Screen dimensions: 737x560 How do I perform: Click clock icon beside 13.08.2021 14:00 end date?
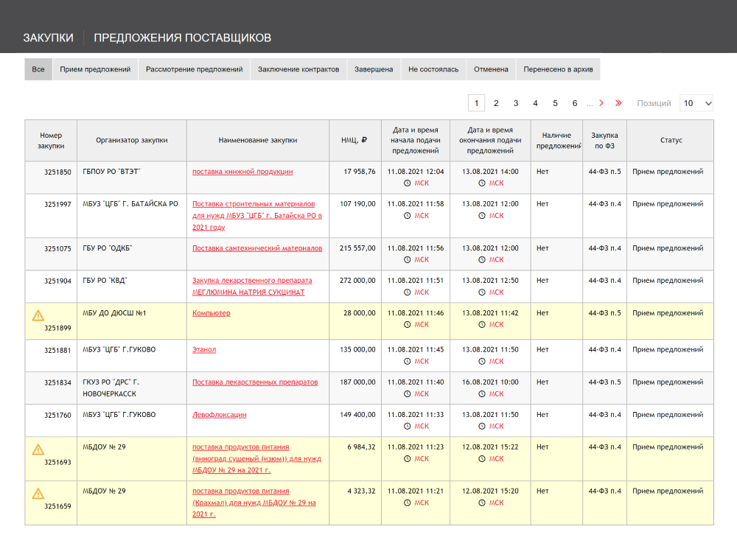pos(482,183)
